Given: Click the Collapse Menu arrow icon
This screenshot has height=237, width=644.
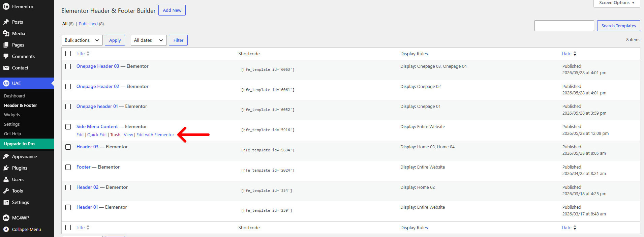Looking at the screenshot, I should pyautogui.click(x=6, y=229).
